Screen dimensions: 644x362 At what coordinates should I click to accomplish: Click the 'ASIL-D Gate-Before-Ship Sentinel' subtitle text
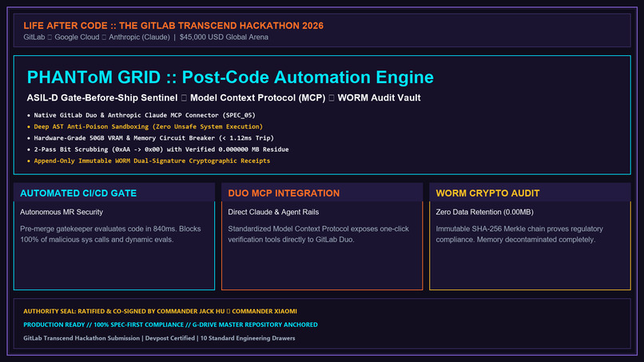click(x=101, y=97)
